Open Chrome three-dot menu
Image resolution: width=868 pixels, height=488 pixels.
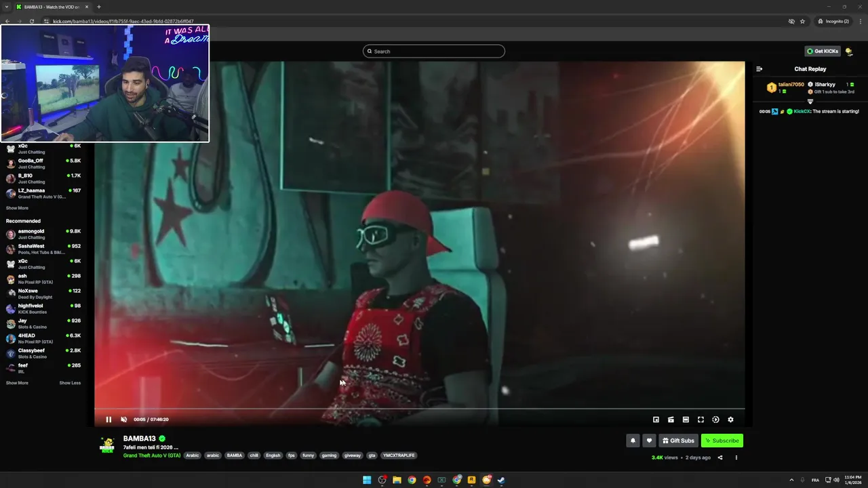859,21
